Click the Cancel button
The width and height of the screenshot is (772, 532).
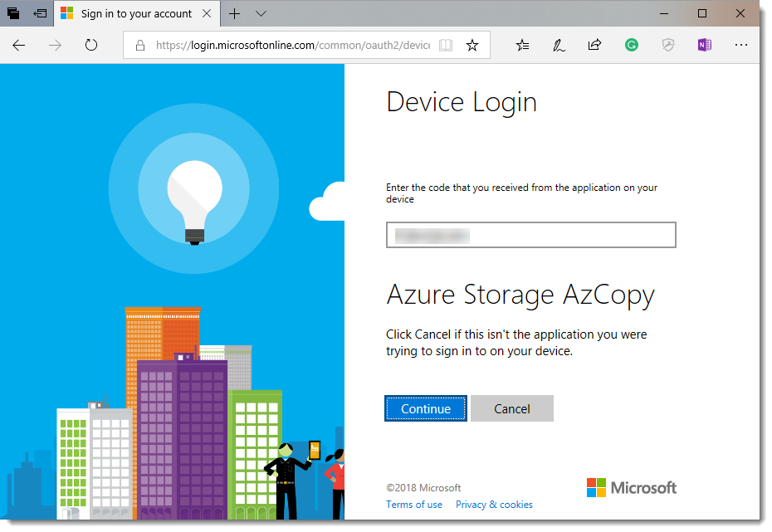(512, 408)
